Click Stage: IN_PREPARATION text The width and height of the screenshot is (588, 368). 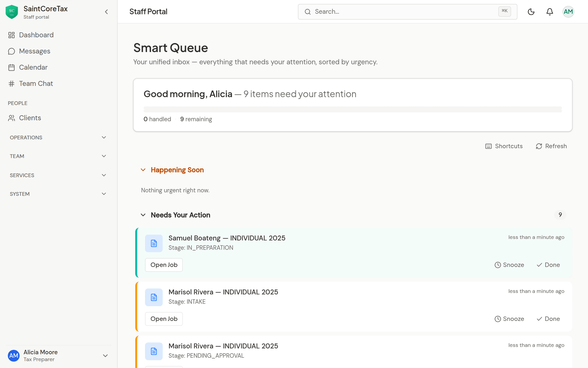(x=201, y=248)
